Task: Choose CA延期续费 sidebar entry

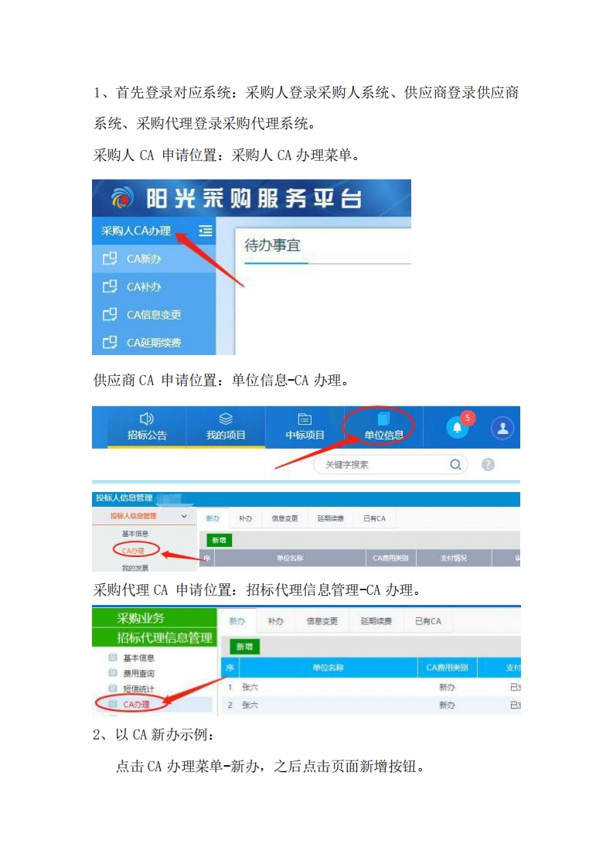Action: coord(154,342)
